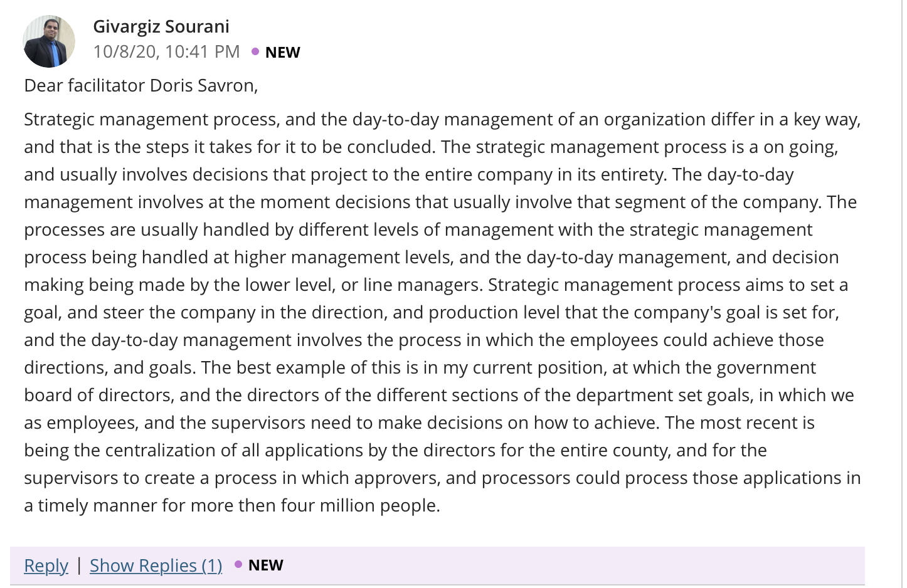This screenshot has height=588, width=907.
Task: Expand replies with Show Replies (1)
Action: click(x=156, y=565)
